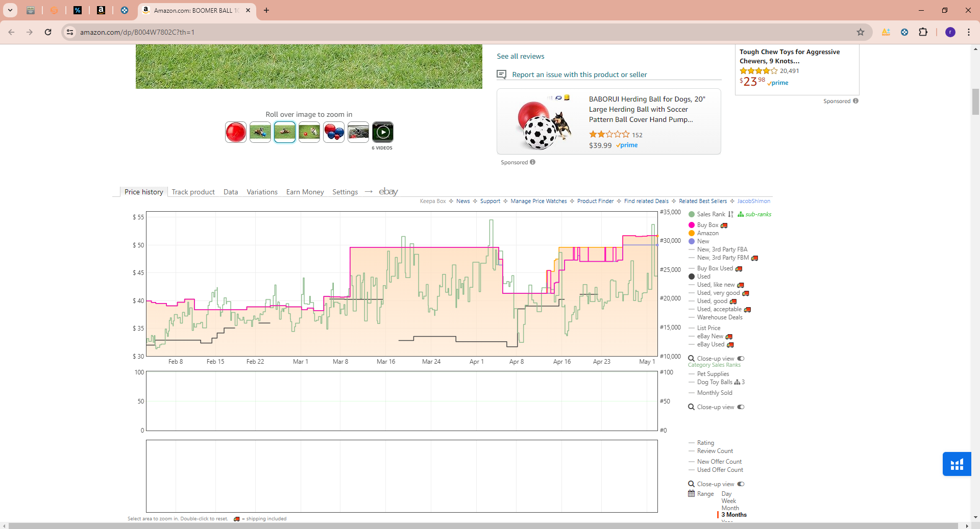The height and width of the screenshot is (529, 980).
Task: Toggle Close-up view for Category Sales Ranks
Action: pyautogui.click(x=741, y=407)
